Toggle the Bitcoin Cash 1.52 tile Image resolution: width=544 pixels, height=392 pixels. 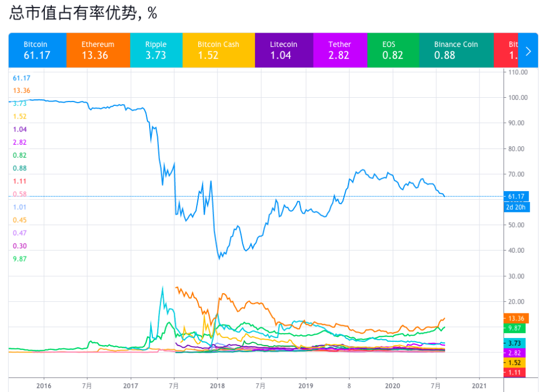coord(218,50)
